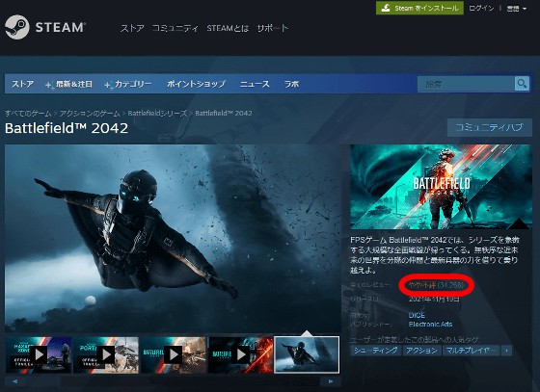Play the Hazard Zone trailer thumbnail

click(x=39, y=354)
